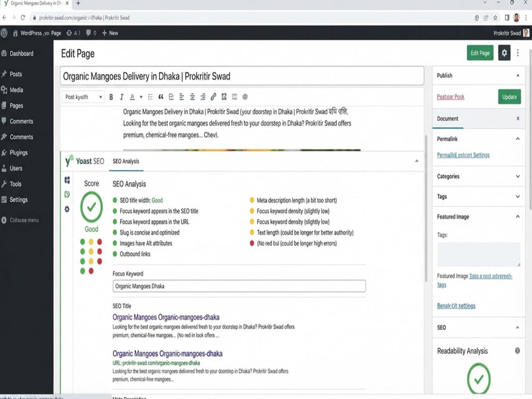Open Yoast SEO gear settings in sidebar
This screenshot has height=399, width=532.
(67, 209)
